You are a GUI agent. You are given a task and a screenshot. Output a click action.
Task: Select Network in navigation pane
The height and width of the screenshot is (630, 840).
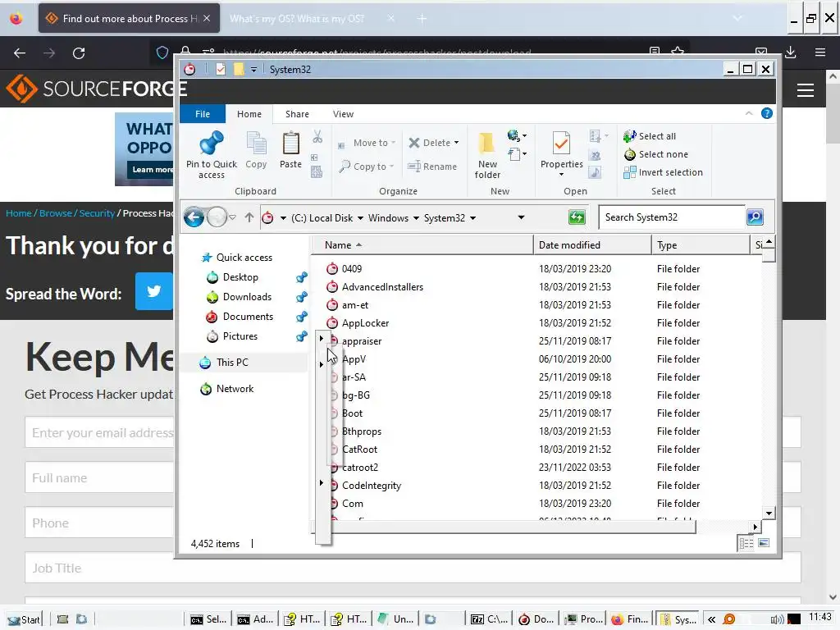(235, 389)
